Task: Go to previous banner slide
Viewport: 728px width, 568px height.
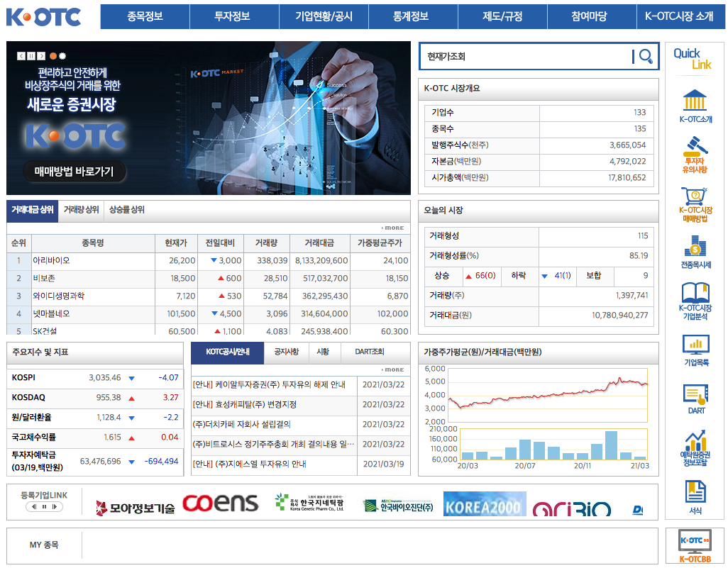Action: click(21, 56)
